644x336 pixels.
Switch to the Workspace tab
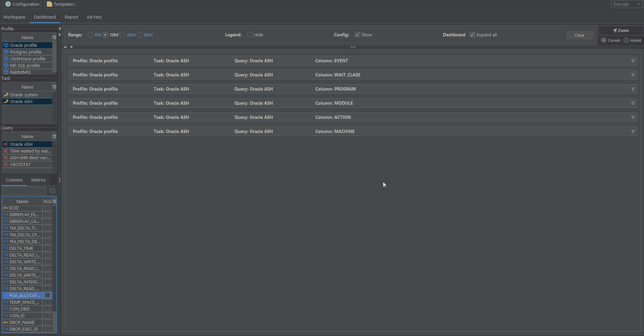(x=14, y=17)
